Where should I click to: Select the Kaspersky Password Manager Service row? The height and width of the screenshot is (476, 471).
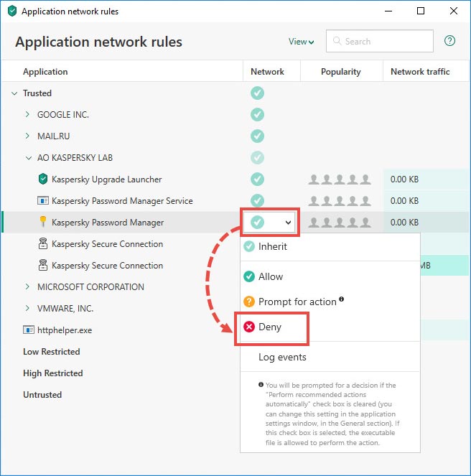235,200
